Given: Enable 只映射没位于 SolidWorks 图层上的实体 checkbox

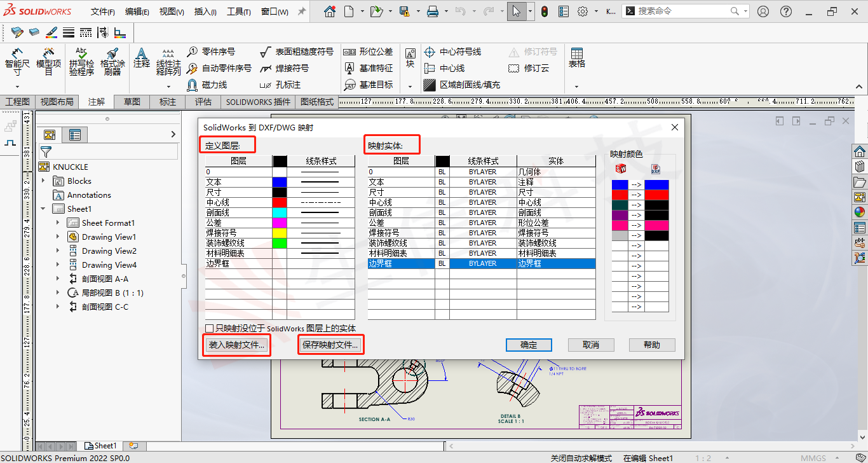Looking at the screenshot, I should (209, 328).
